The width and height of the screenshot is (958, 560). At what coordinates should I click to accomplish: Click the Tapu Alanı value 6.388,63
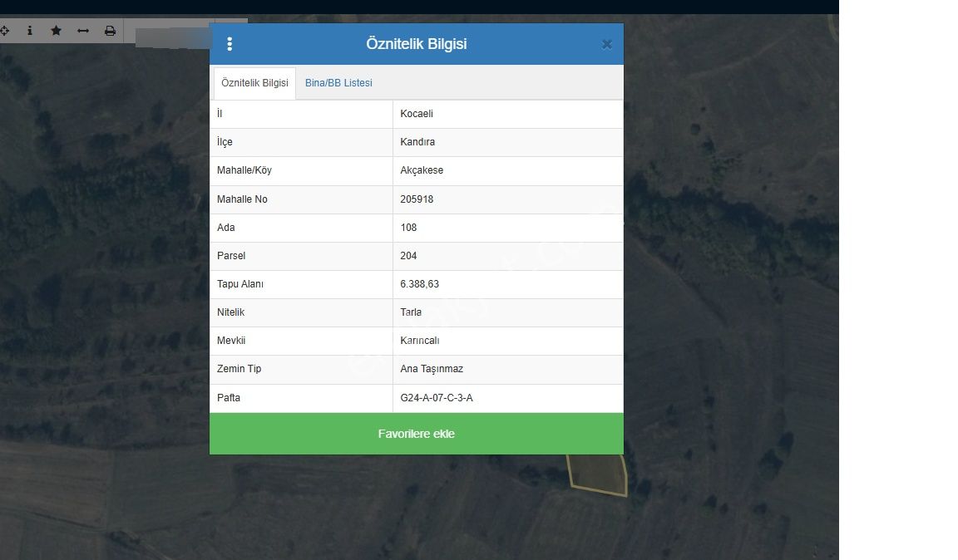click(x=419, y=284)
